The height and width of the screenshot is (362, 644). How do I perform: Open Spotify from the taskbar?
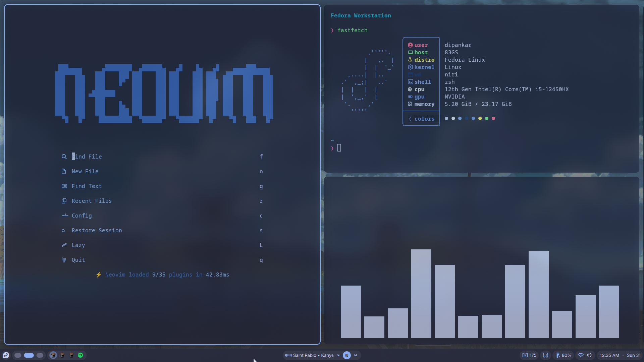(x=80, y=355)
